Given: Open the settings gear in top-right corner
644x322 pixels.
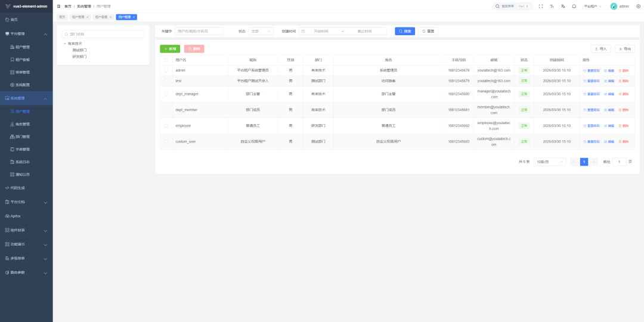Looking at the screenshot, I should (638, 6).
